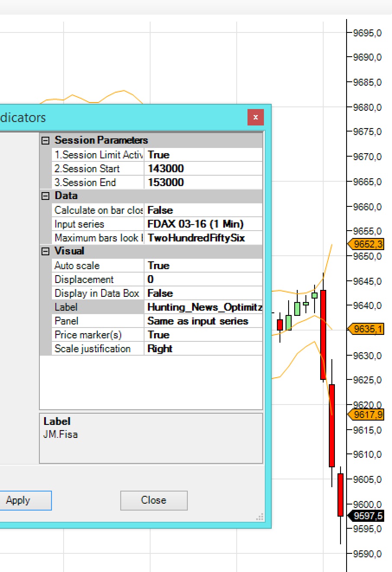Viewport: 392px width, 572px height.
Task: Collapse the Visual section
Action: 45,251
